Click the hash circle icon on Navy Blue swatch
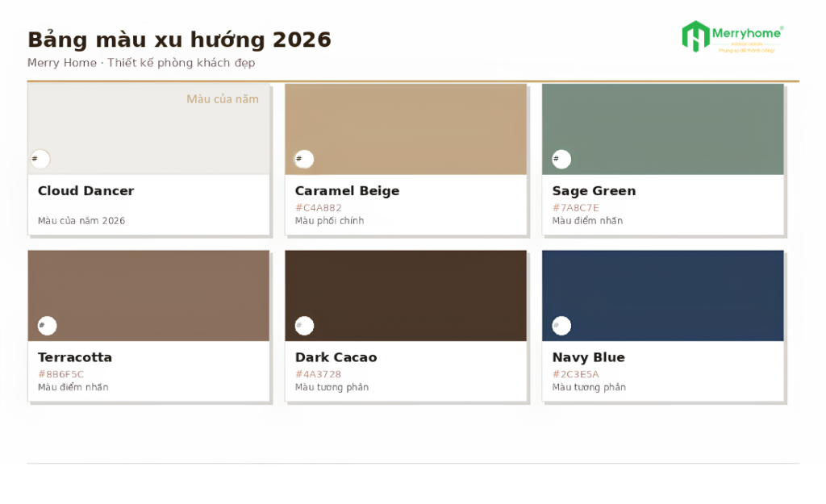 point(561,326)
